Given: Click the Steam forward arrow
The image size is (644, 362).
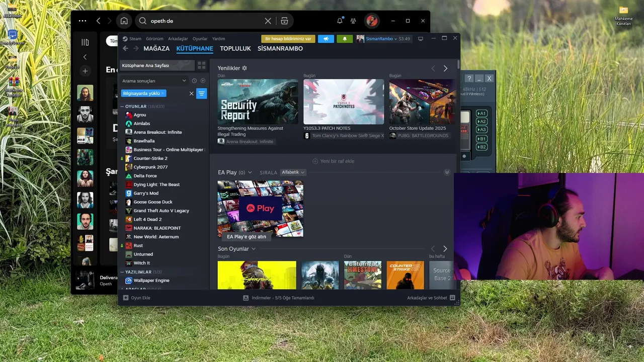Looking at the screenshot, I should pos(136,49).
